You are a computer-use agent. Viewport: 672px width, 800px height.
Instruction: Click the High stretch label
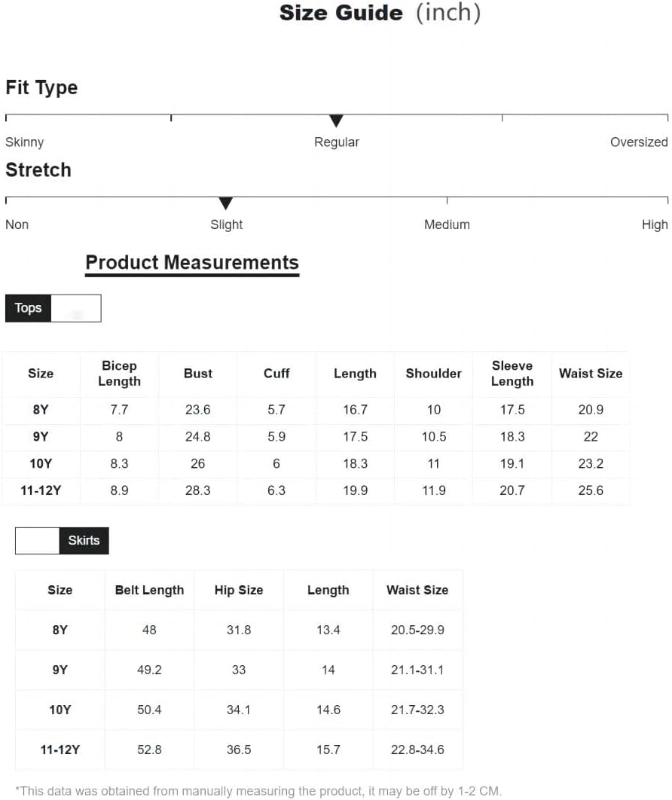pos(655,224)
